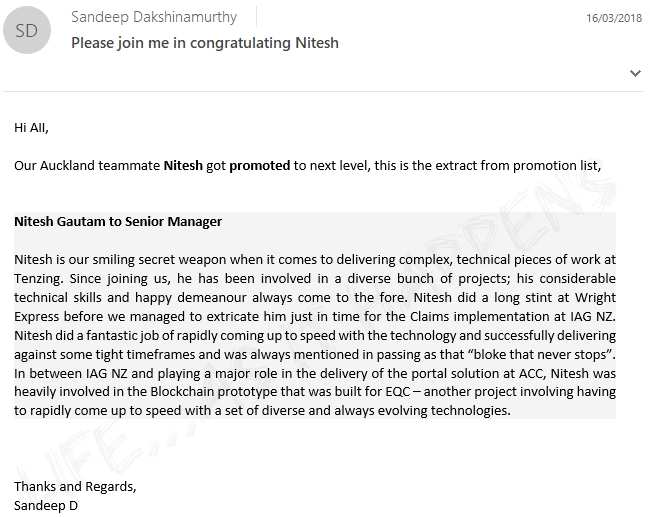Click the SD sender avatar circle
Viewport: 650px width, 517px height.
pyautogui.click(x=27, y=32)
